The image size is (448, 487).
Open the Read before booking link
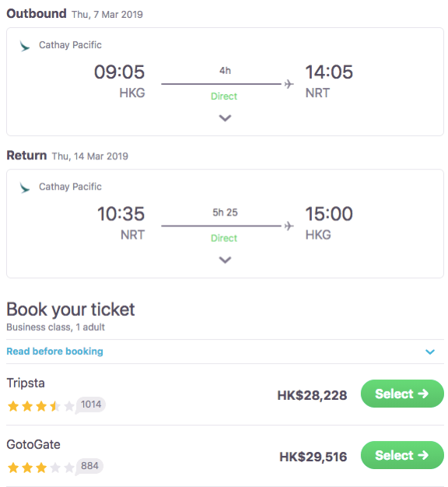pyautogui.click(x=55, y=352)
